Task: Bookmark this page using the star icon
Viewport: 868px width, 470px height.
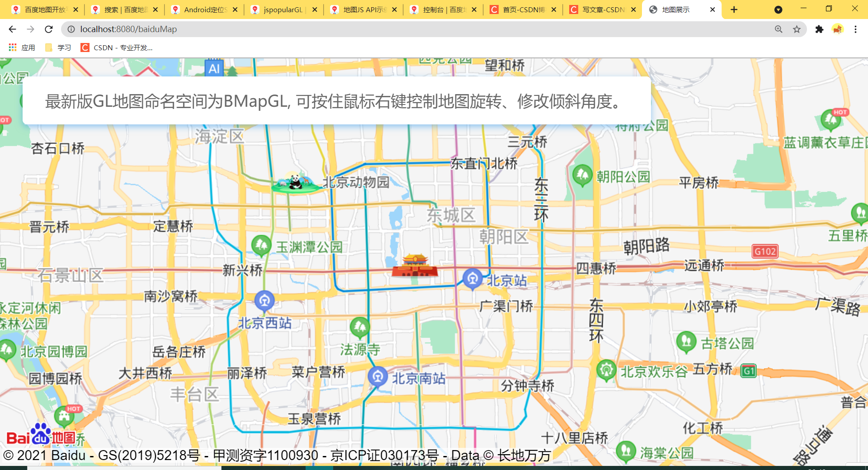Action: coord(796,29)
